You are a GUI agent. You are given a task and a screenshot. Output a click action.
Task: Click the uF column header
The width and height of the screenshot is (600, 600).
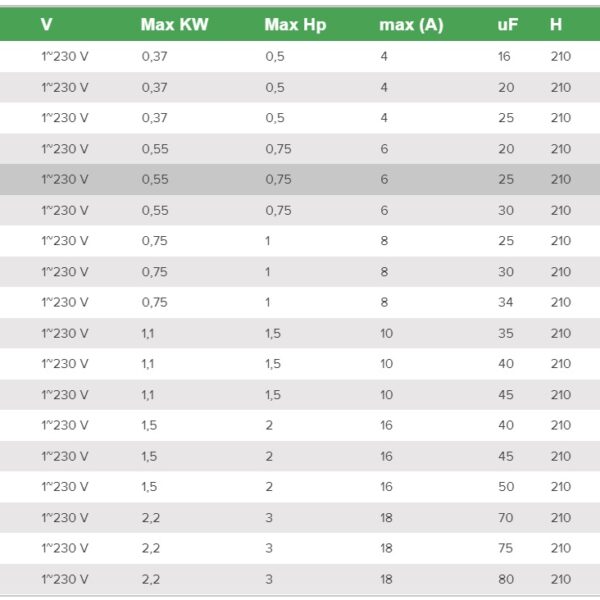507,25
